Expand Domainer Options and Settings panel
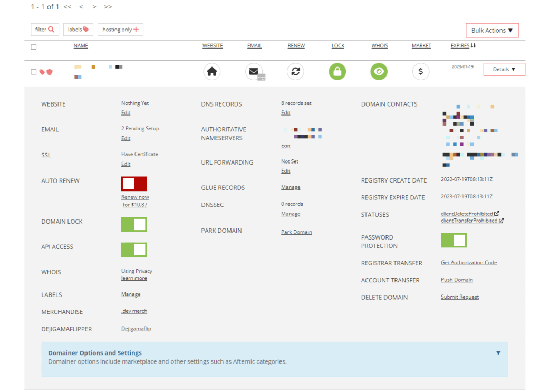Image resolution: width=540 pixels, height=392 pixels. (x=498, y=353)
